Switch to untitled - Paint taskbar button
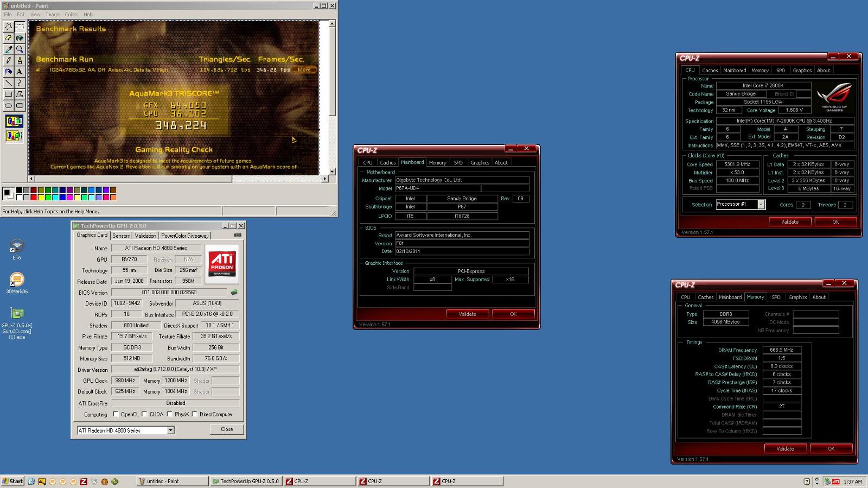The width and height of the screenshot is (868, 488). (x=172, y=481)
